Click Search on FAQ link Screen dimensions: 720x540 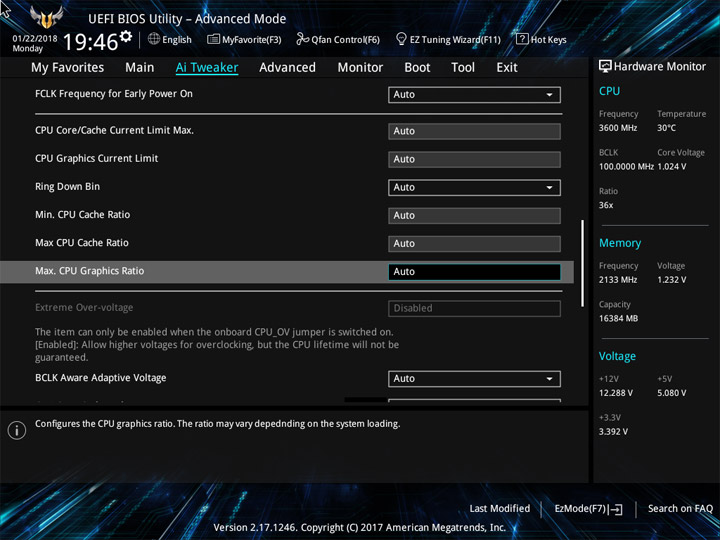coord(680,508)
